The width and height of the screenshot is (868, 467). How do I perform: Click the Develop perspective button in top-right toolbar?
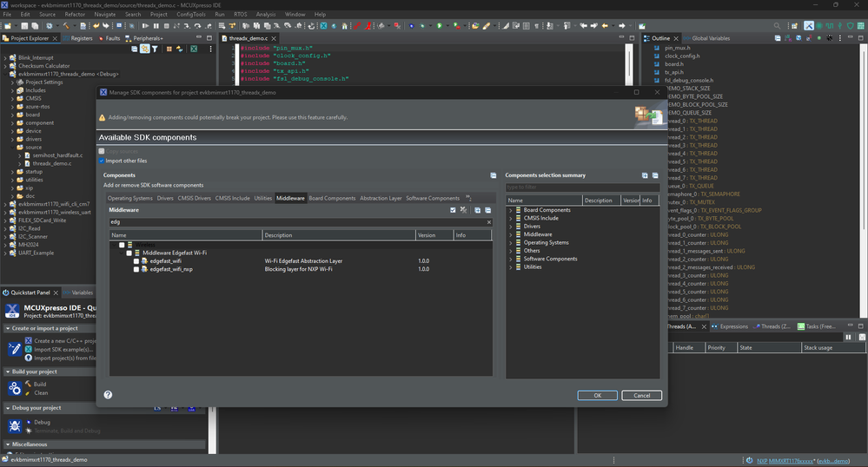[809, 26]
